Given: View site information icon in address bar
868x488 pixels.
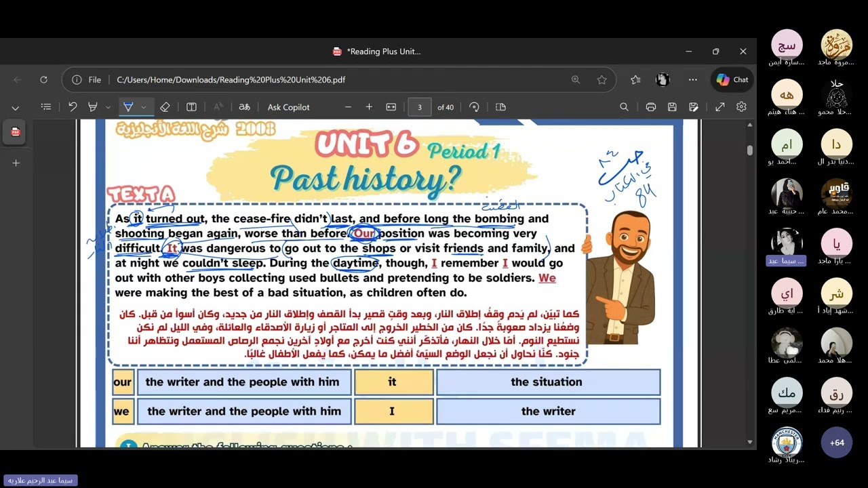Looking at the screenshot, I should [77, 79].
